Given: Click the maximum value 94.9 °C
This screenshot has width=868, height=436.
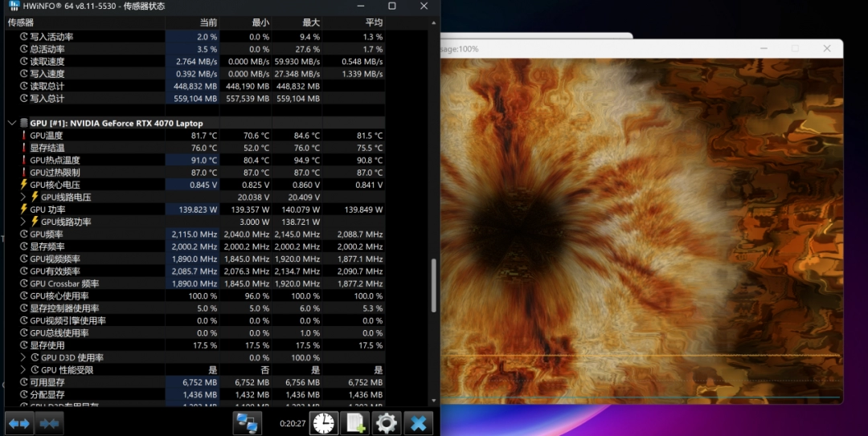Looking at the screenshot, I should (x=307, y=160).
